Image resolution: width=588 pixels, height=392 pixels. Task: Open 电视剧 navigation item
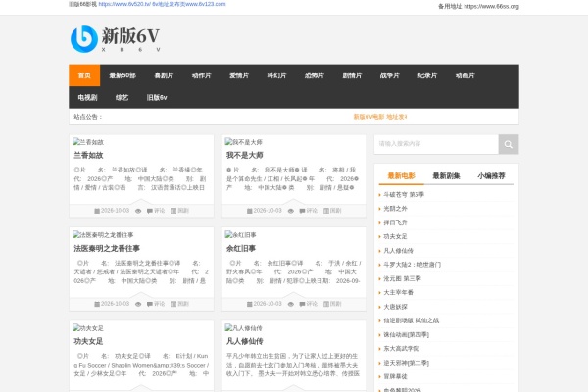click(88, 98)
